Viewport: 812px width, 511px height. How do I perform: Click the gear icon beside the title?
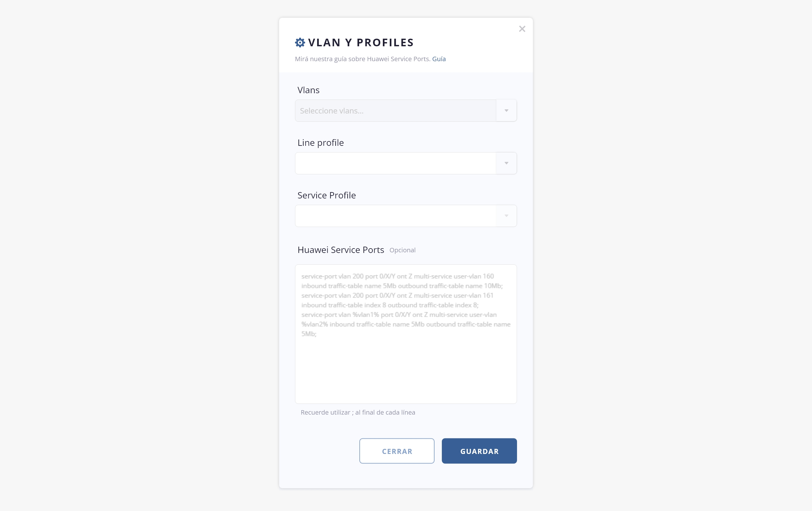click(x=300, y=42)
